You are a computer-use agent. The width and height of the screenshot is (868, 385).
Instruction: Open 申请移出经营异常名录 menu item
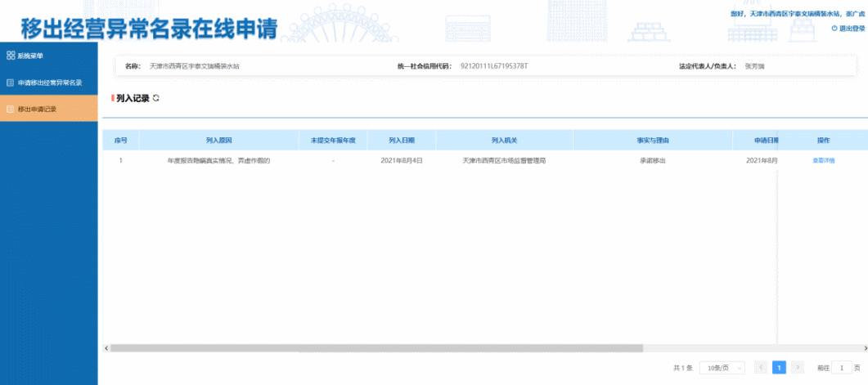coord(49,83)
